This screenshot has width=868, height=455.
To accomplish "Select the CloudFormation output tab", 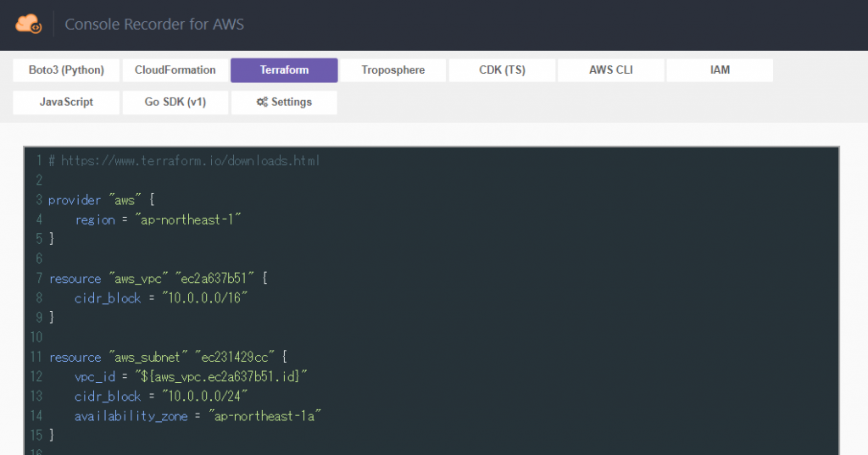I will tap(175, 70).
